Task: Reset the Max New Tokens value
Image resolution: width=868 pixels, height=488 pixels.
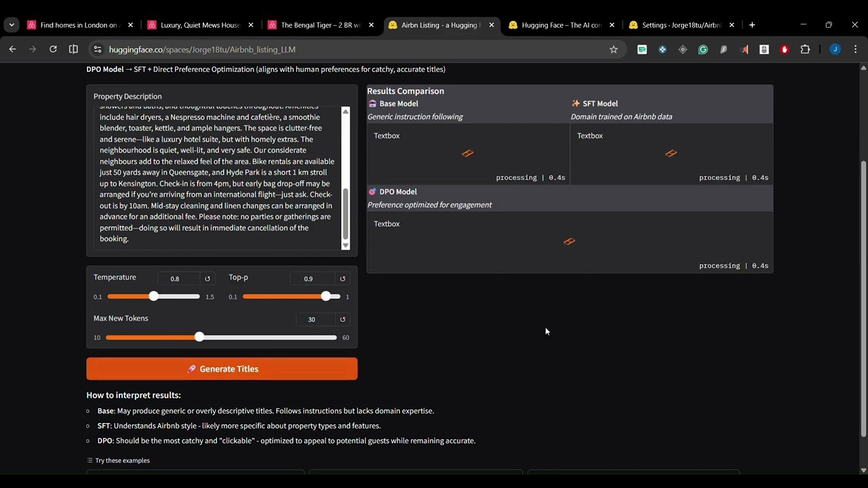Action: tap(342, 319)
